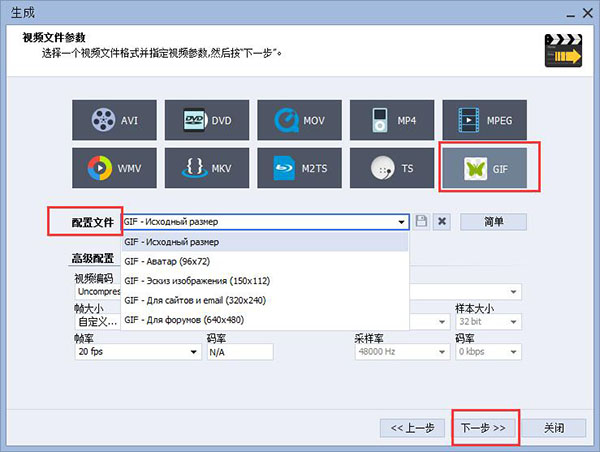Open the Uncompressed video codec dropdown

coord(98,292)
